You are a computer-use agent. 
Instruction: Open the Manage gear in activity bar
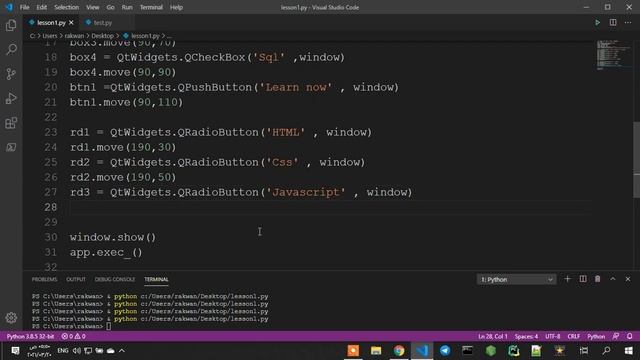click(11, 318)
